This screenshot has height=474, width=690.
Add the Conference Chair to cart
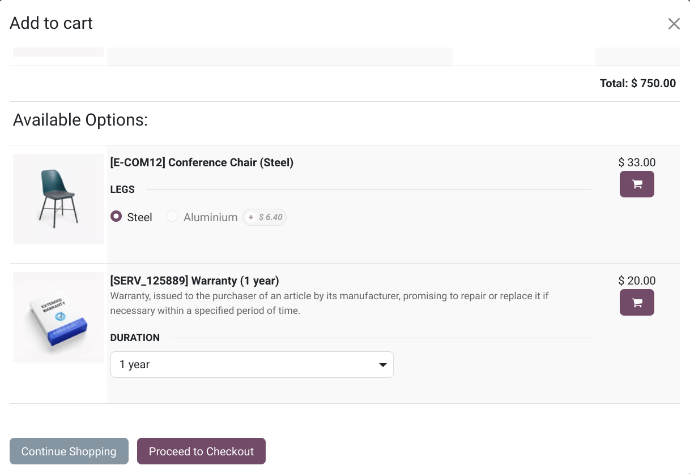pos(636,184)
